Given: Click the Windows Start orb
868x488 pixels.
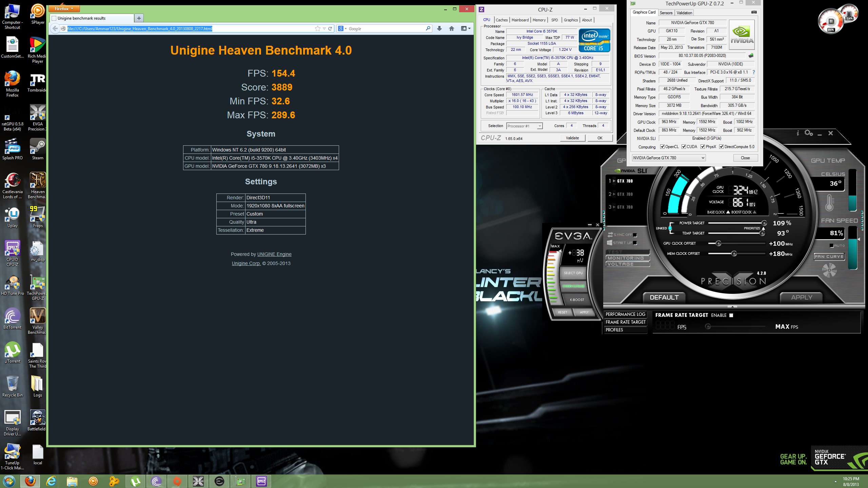Looking at the screenshot, I should (9, 481).
